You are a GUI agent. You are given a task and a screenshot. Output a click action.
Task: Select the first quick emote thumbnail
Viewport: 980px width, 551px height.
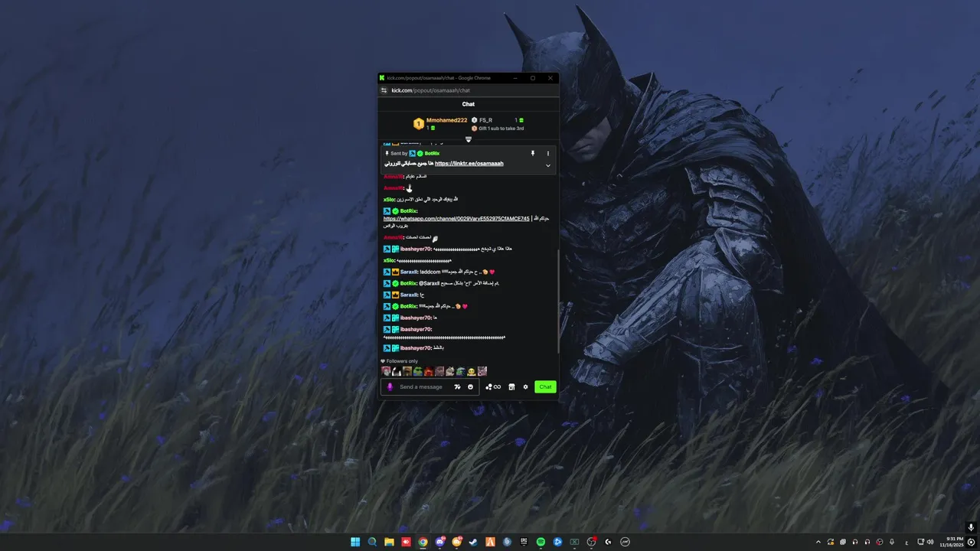tap(386, 371)
